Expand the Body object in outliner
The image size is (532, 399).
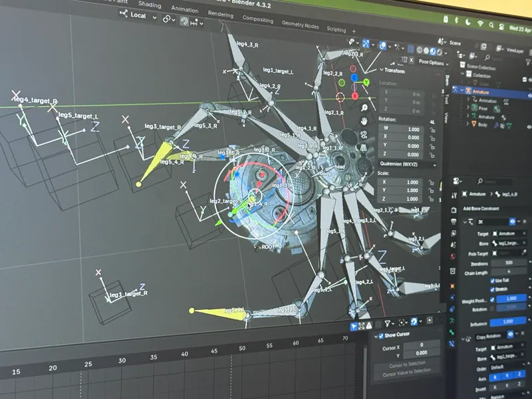click(x=469, y=124)
